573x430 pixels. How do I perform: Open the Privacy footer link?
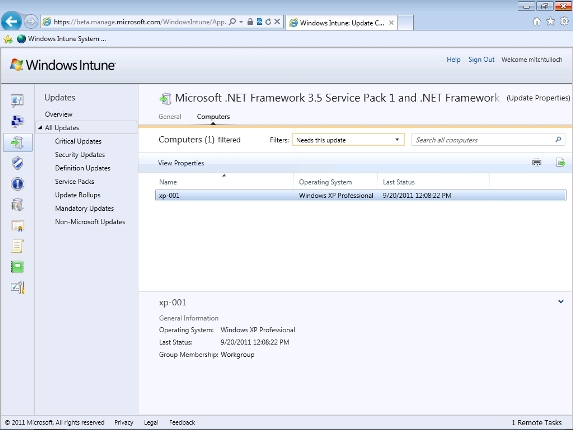(124, 422)
